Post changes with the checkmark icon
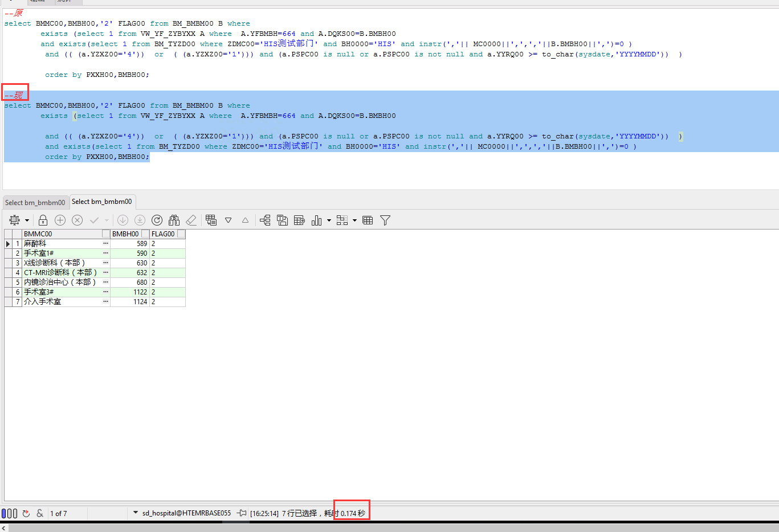 (95, 220)
